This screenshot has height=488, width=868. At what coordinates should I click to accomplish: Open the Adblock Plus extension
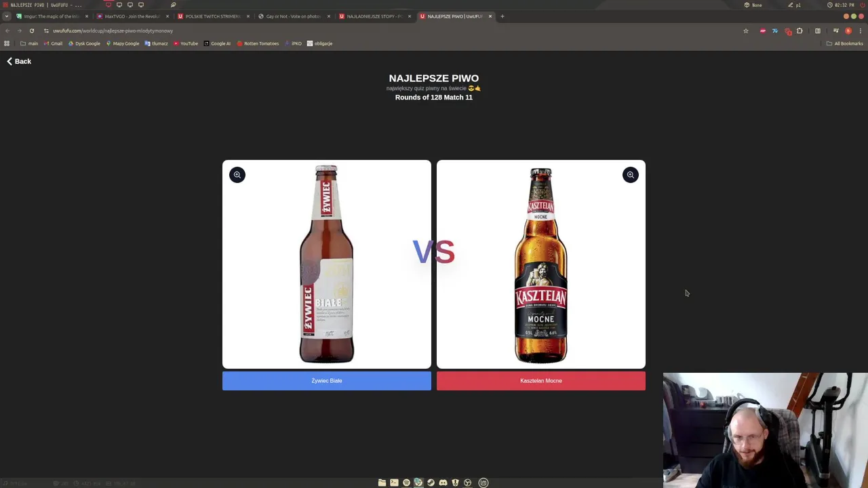coord(763,30)
